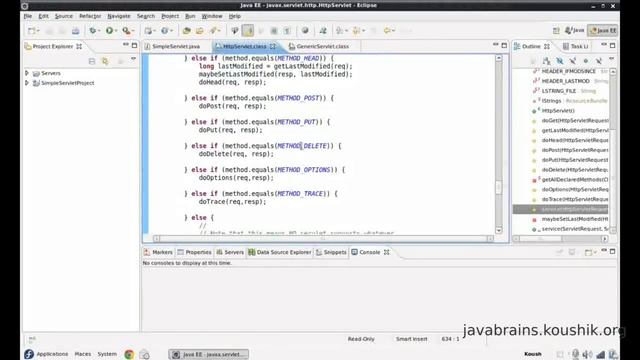Open the Properties tab

point(194,252)
